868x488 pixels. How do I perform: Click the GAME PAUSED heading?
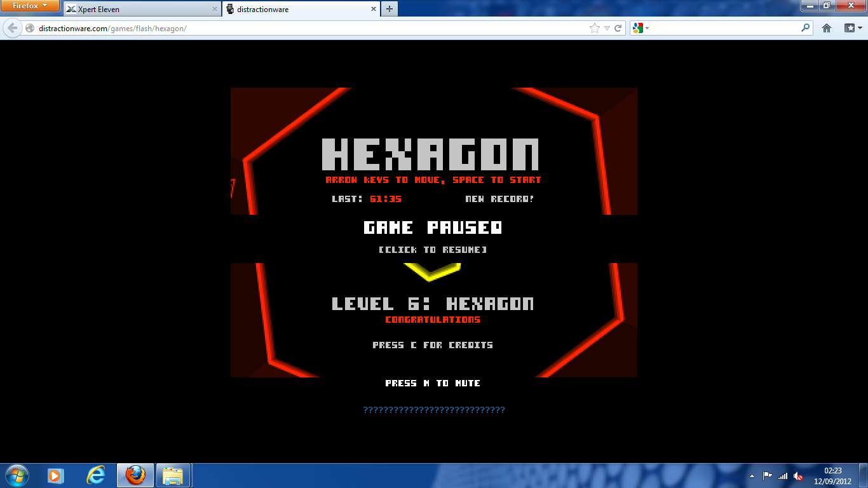click(x=433, y=227)
